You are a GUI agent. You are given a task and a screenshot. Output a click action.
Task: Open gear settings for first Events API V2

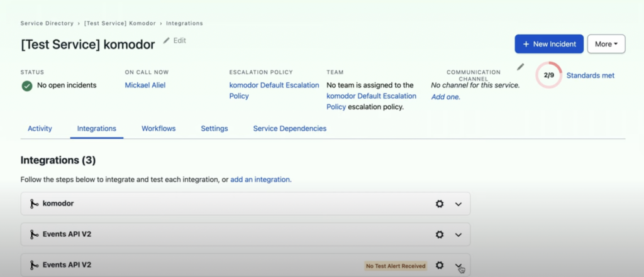click(440, 235)
